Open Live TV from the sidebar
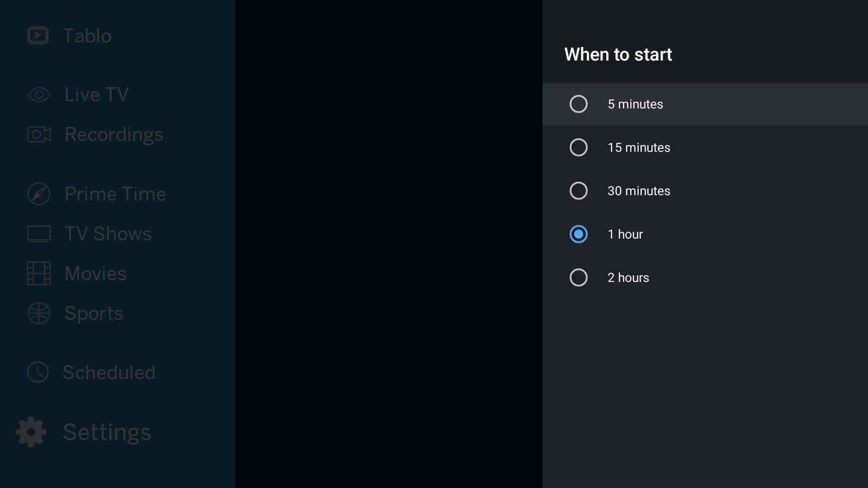The image size is (868, 488). [97, 94]
